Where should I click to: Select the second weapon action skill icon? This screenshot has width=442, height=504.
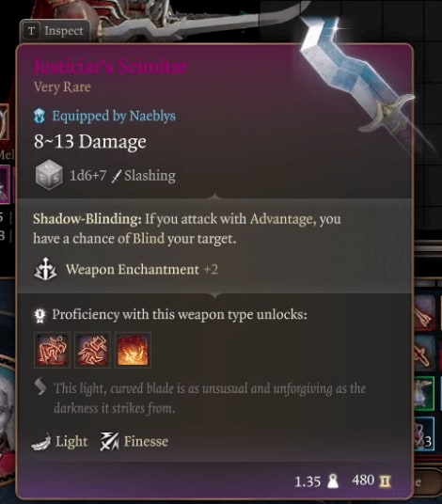click(x=92, y=350)
